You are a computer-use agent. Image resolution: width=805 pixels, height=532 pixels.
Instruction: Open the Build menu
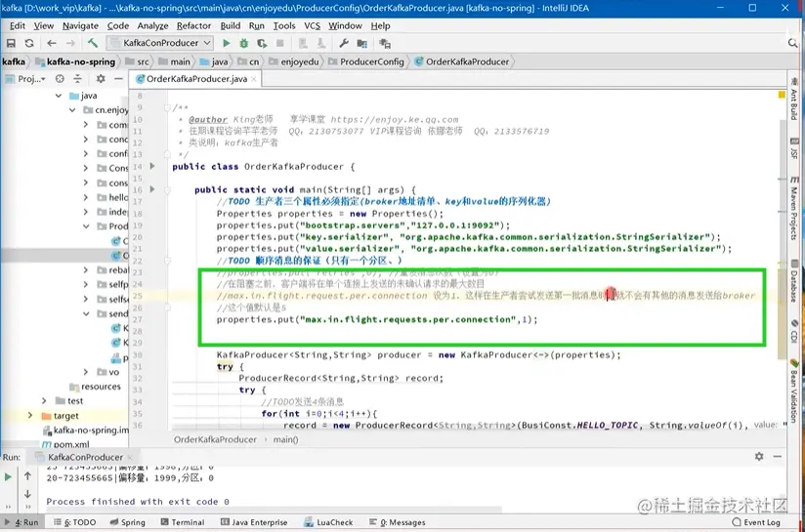[230, 25]
